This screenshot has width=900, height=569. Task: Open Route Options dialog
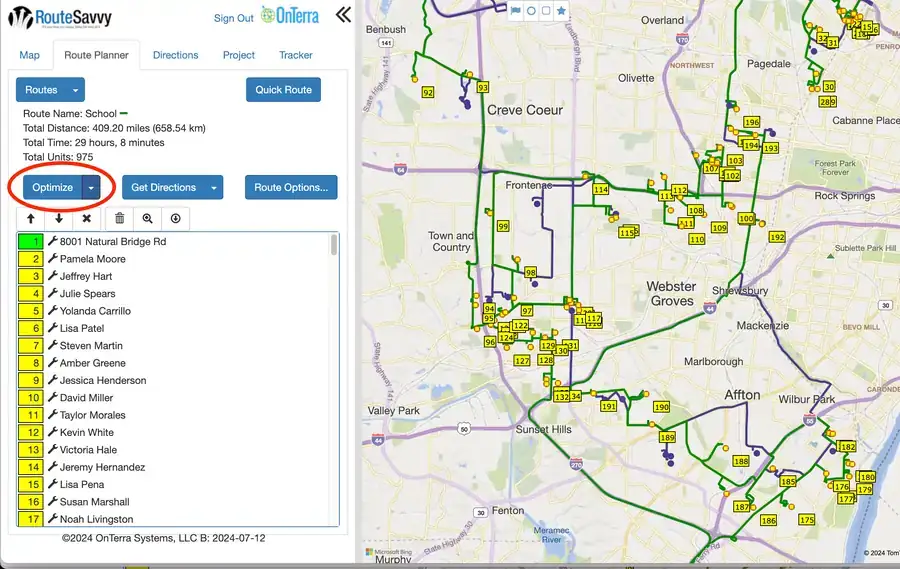291,187
